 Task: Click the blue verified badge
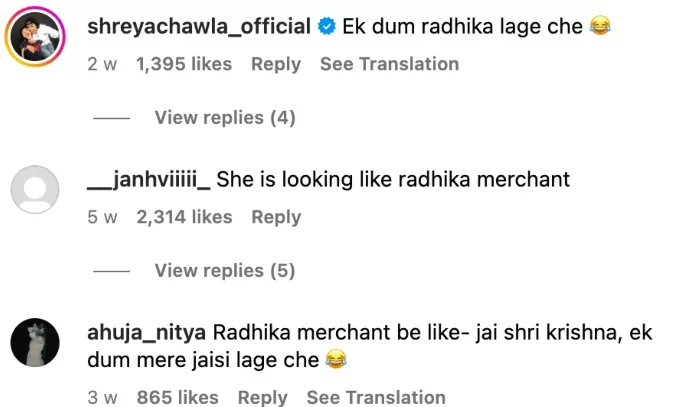pyautogui.click(x=327, y=26)
